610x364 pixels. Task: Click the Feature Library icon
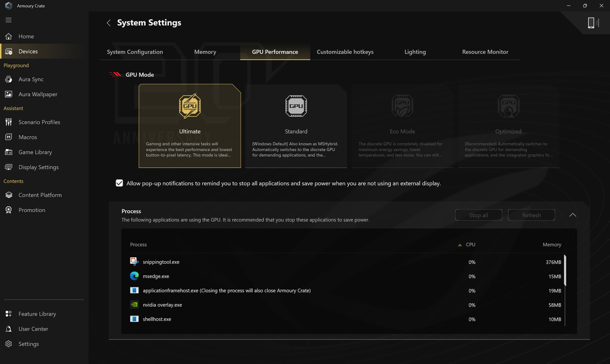[x=9, y=314]
